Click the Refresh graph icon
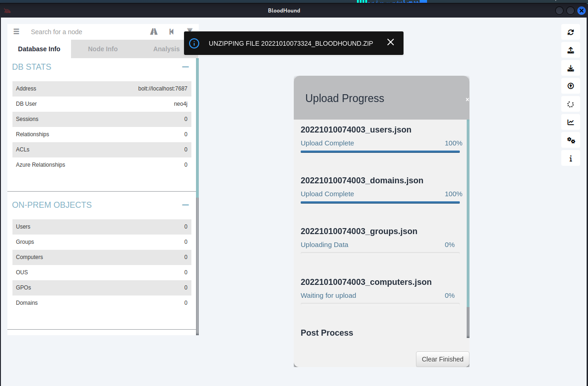The height and width of the screenshot is (386, 588). coord(570,32)
